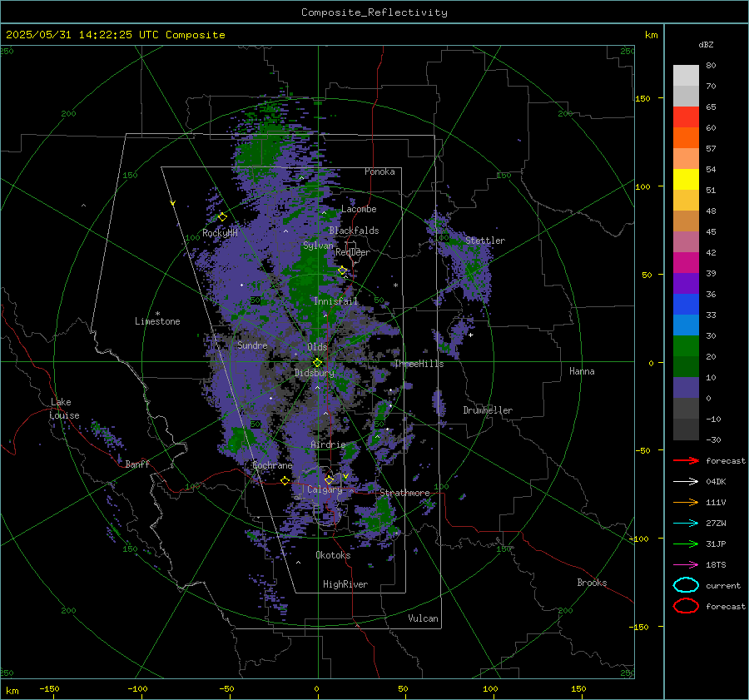
Task: Select the yellow 51-54 dBZ swatch
Action: pyautogui.click(x=686, y=180)
